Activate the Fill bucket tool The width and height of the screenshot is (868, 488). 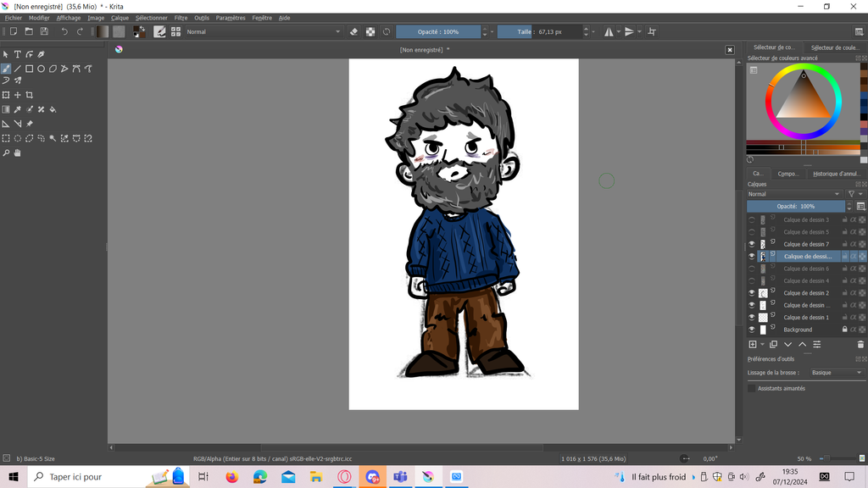click(x=53, y=109)
